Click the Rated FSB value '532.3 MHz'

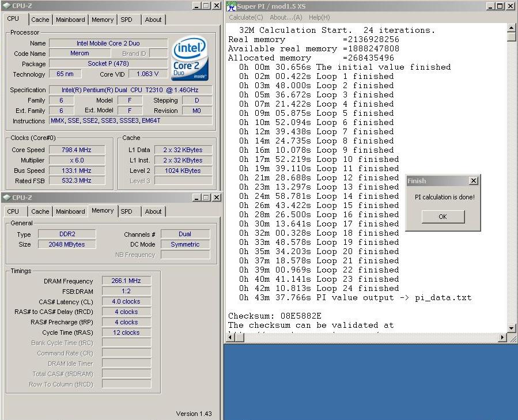coord(77,180)
